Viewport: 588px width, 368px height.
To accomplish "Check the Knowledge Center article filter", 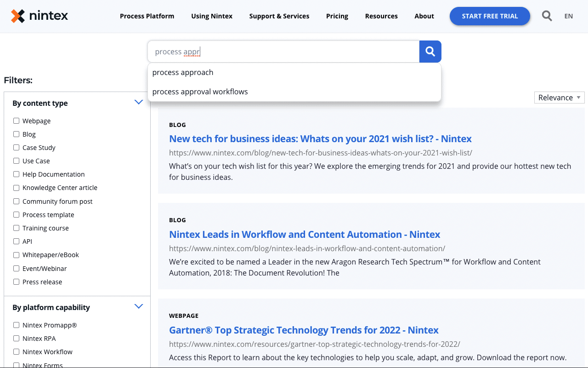I will [x=16, y=188].
